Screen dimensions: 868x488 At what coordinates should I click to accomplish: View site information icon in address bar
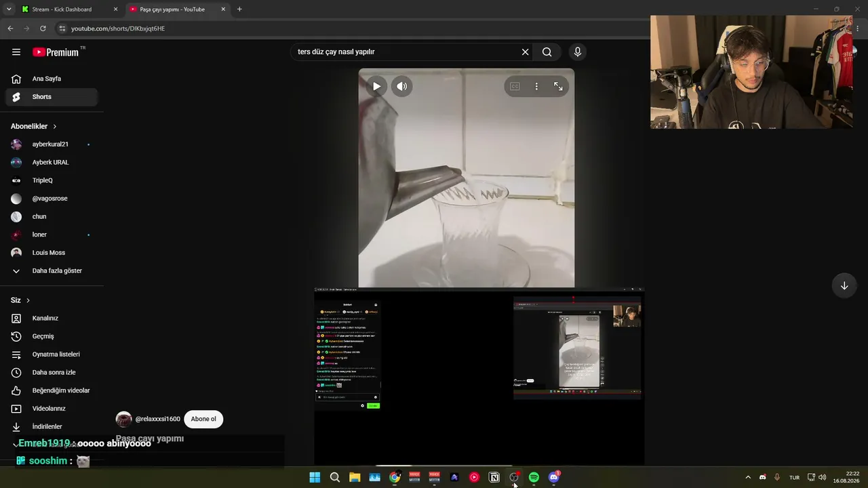coord(62,28)
